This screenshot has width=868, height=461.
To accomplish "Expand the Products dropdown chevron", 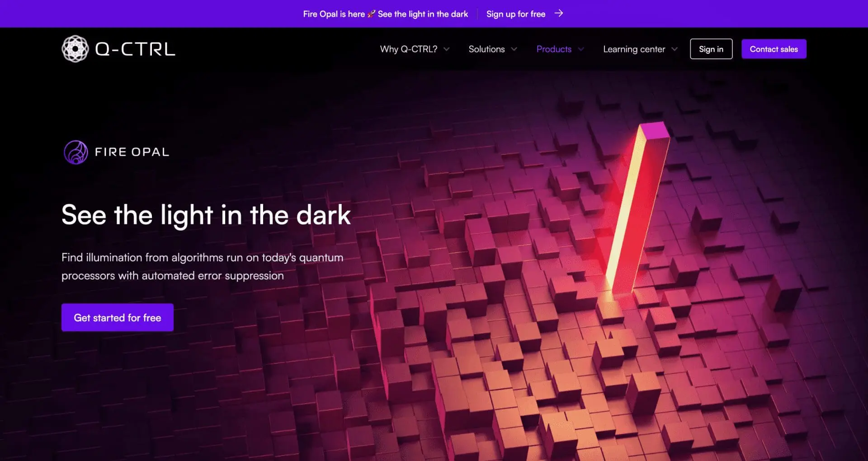I will point(581,49).
